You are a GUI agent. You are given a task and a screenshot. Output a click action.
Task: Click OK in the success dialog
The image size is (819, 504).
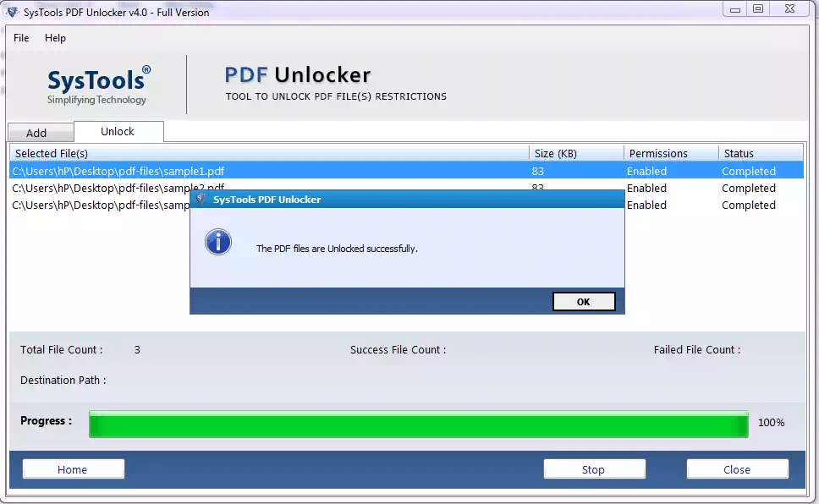click(x=584, y=301)
